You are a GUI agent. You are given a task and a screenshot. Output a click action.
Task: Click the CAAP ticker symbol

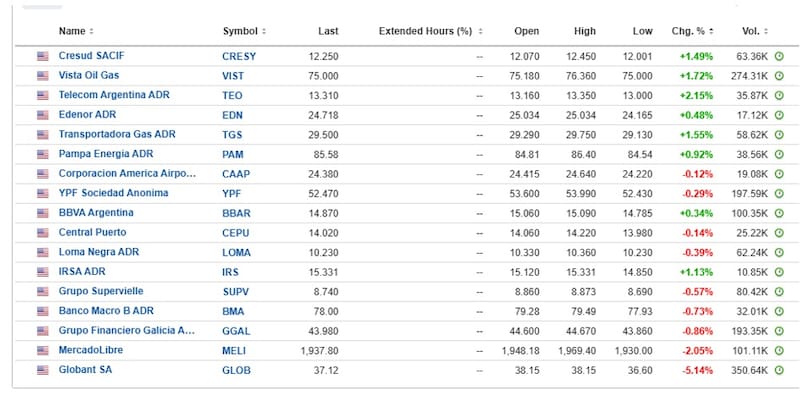[236, 174]
